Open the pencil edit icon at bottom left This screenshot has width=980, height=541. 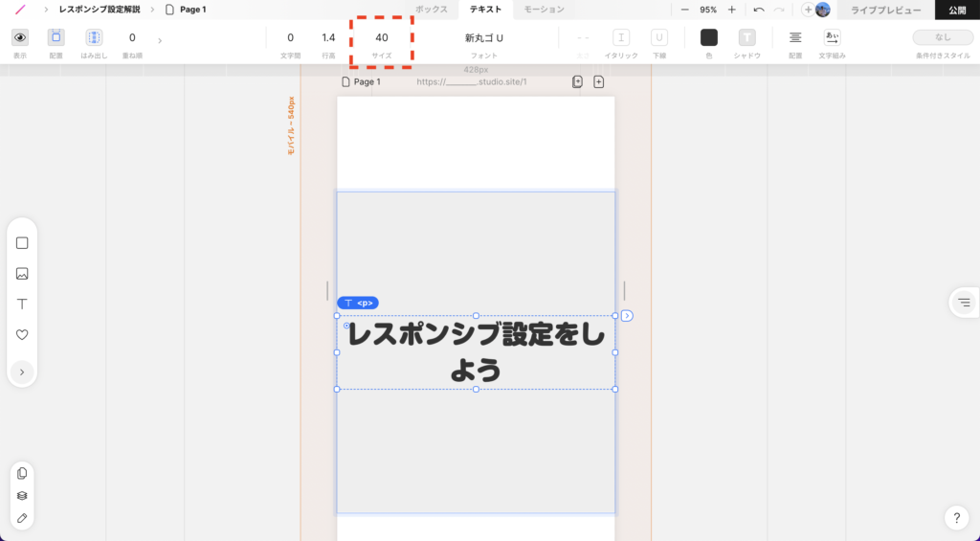[22, 518]
